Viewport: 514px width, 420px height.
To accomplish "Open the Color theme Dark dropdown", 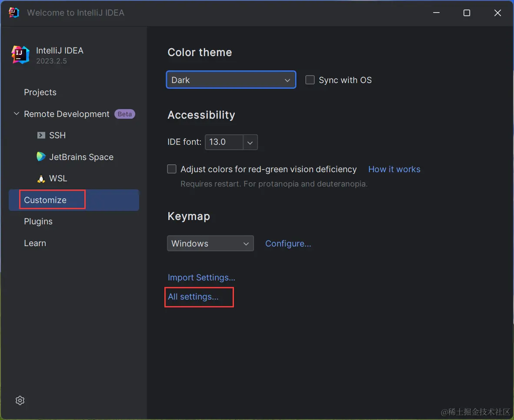I will [231, 80].
